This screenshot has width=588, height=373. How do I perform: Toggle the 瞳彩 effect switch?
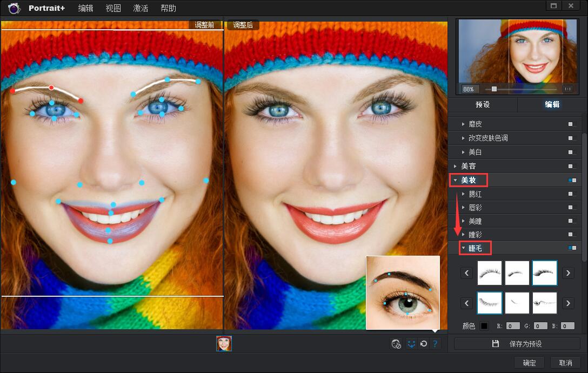pos(572,235)
